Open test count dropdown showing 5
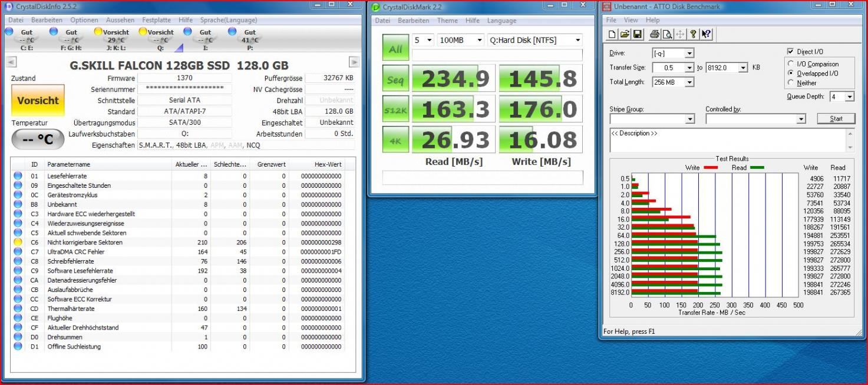The width and height of the screenshot is (868, 385). point(423,40)
